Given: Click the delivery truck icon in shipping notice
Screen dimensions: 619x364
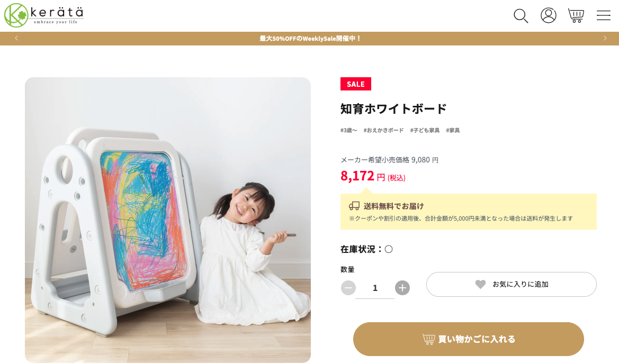Looking at the screenshot, I should click(354, 206).
